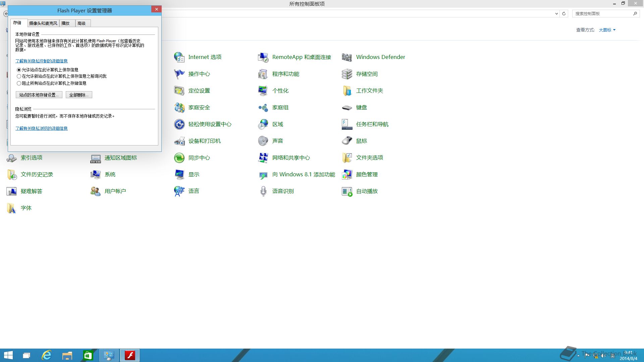Switch to the 摄像头和麦克风 tab
Screen dimensions: 644x362
coord(43,23)
